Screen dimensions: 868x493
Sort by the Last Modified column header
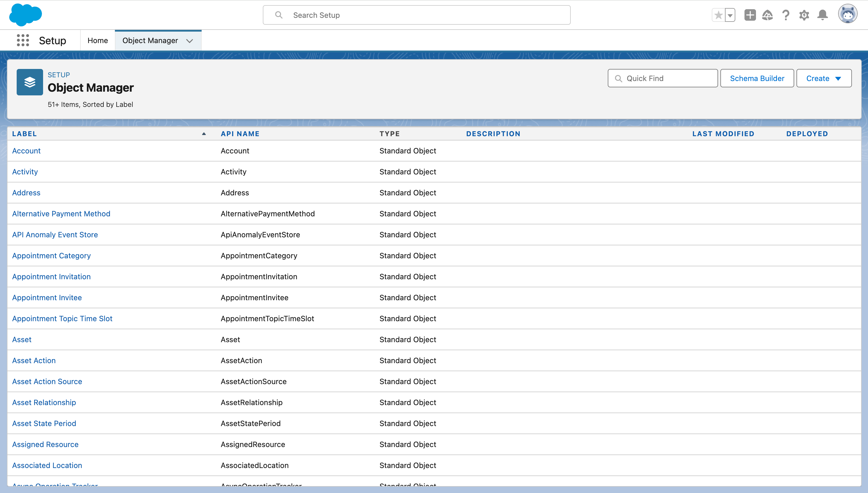(723, 134)
